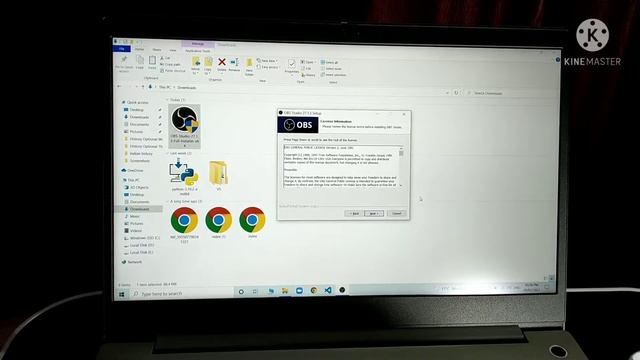Click Pin to Quick access icon
This screenshot has height=360, width=640.
click(124, 64)
